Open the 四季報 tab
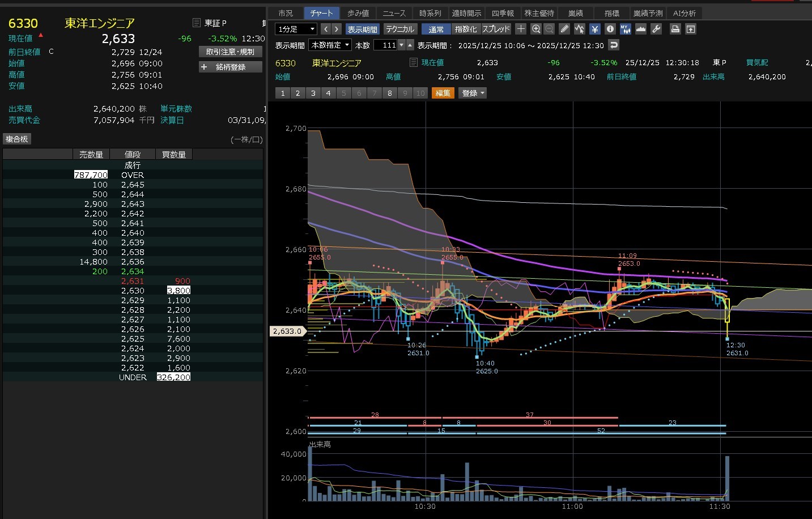The image size is (812, 519). (503, 13)
